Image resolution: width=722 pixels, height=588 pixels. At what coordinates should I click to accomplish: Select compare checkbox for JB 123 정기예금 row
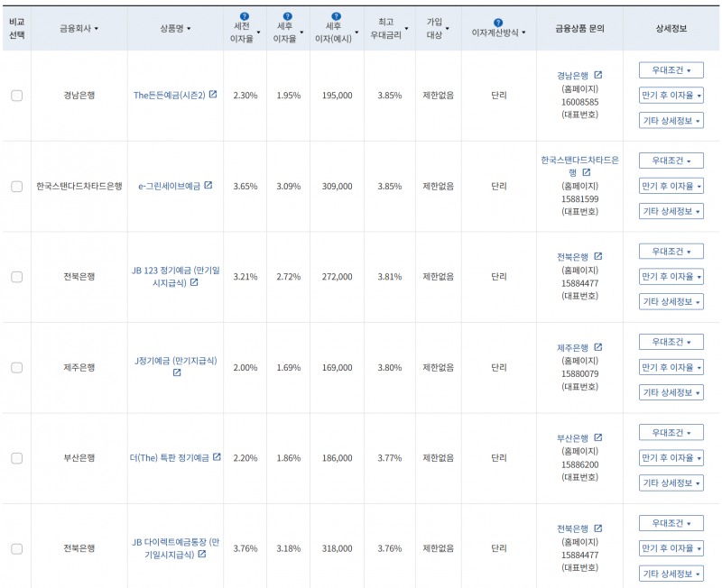click(x=17, y=277)
